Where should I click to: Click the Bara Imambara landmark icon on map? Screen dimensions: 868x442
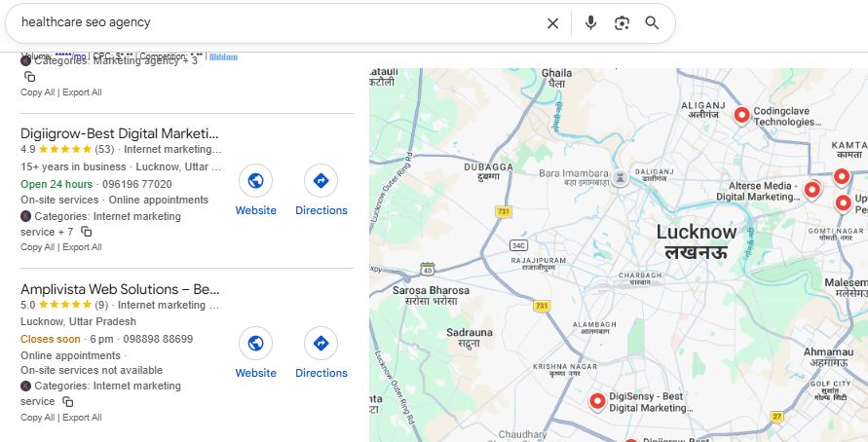(x=621, y=179)
